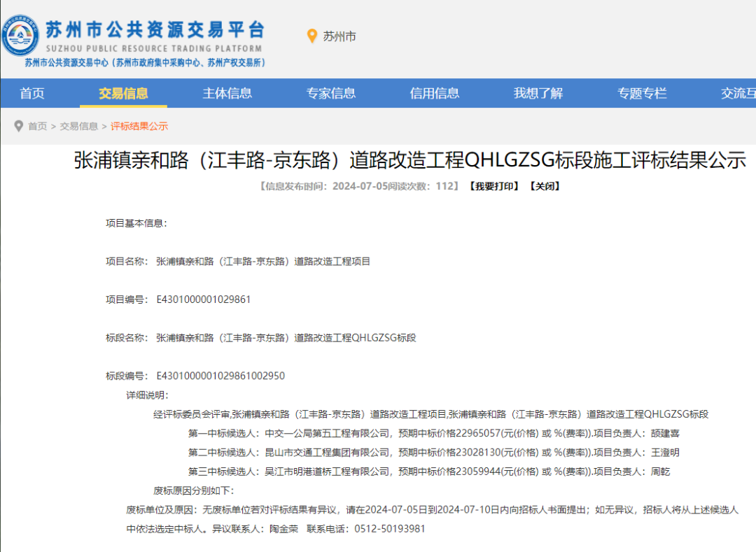Click the 首页 breadcrumb link

38,127
